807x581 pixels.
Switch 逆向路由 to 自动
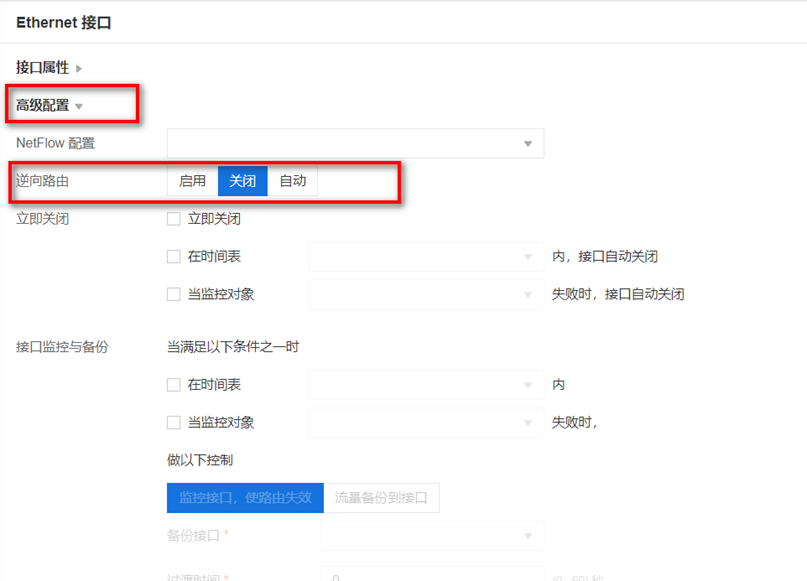click(292, 181)
